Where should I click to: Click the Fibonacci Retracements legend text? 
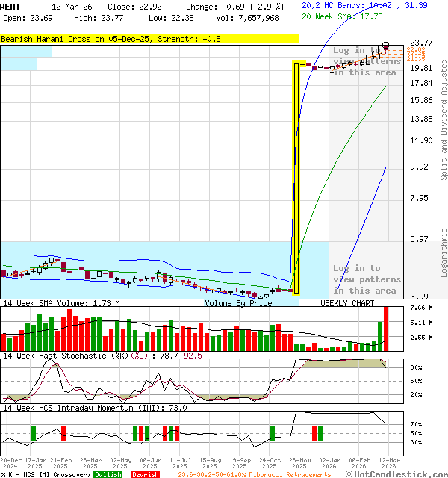254,474
